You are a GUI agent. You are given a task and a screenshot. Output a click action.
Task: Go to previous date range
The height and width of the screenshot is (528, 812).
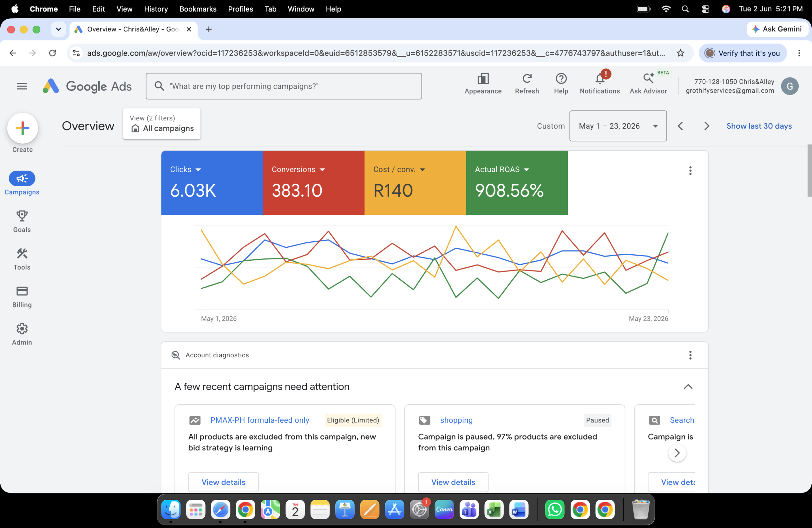pos(680,126)
